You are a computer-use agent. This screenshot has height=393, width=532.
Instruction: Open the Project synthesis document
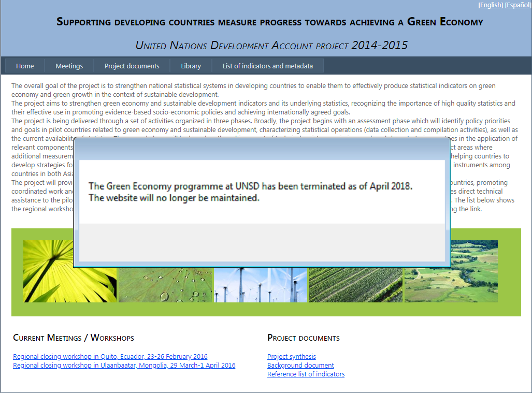292,356
